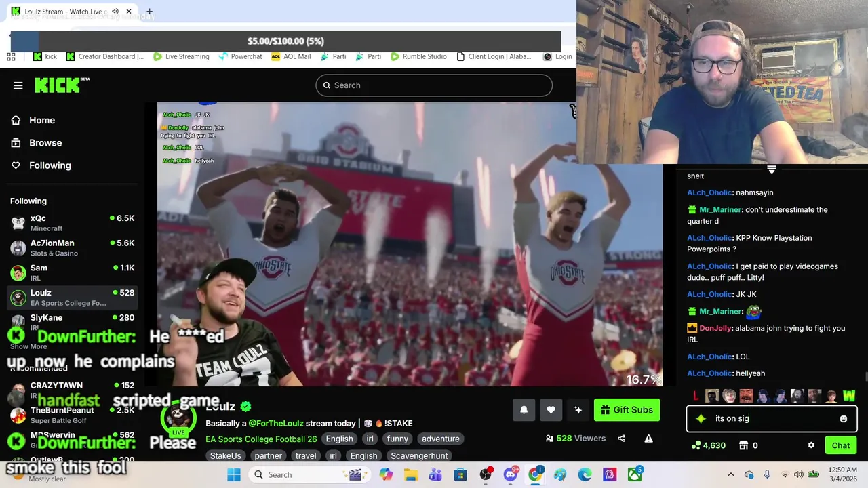Image resolution: width=868 pixels, height=488 pixels.
Task: Click DonJolly username in chat
Action: (715, 328)
